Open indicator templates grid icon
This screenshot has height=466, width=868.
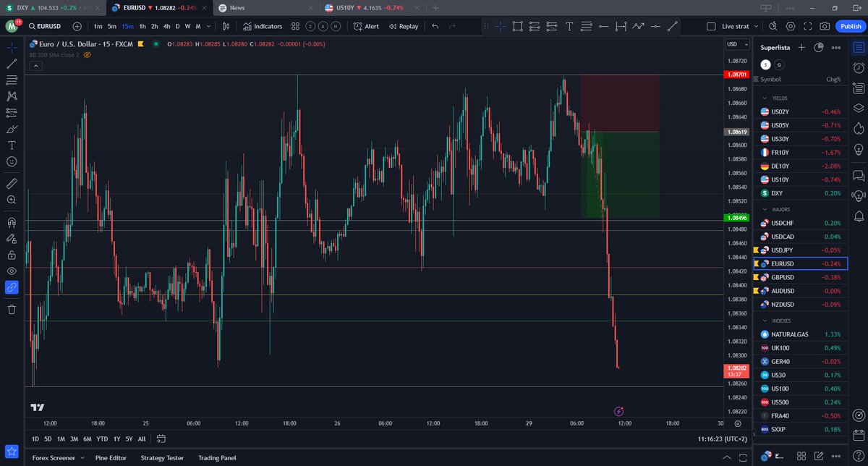295,26
